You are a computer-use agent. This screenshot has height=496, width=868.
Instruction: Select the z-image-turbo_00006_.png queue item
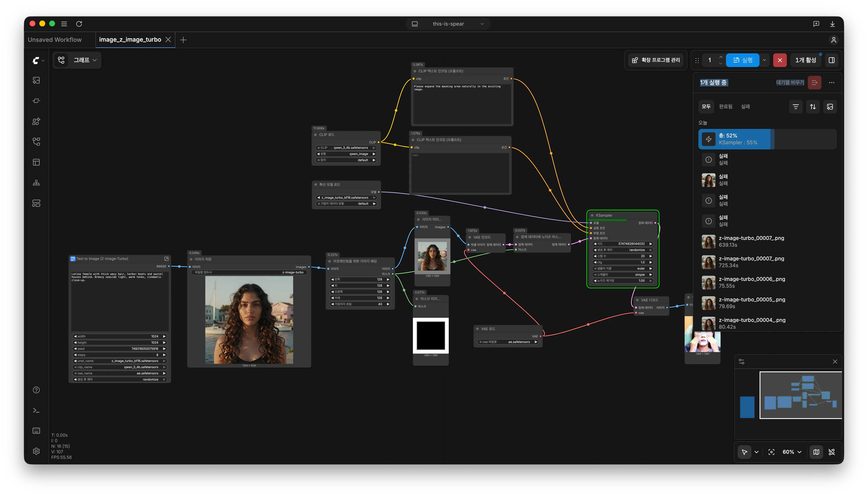pyautogui.click(x=768, y=283)
